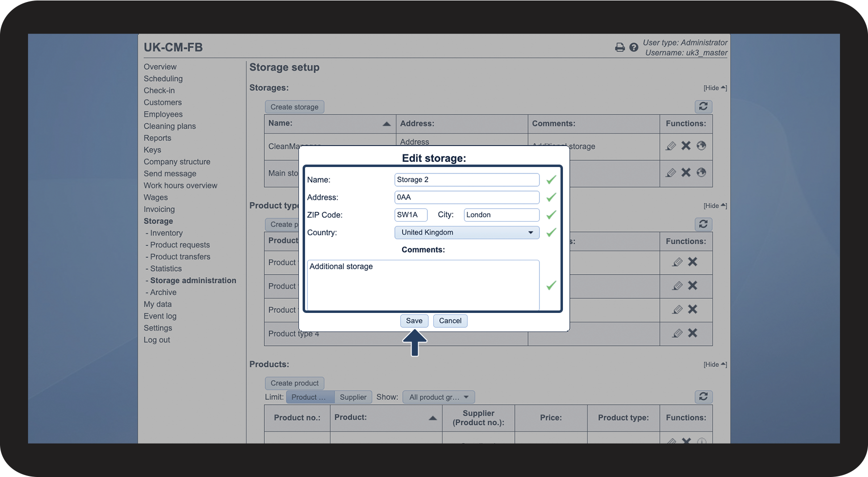Select Supplier limit toggle
This screenshot has height=477, width=868.
pyautogui.click(x=353, y=397)
